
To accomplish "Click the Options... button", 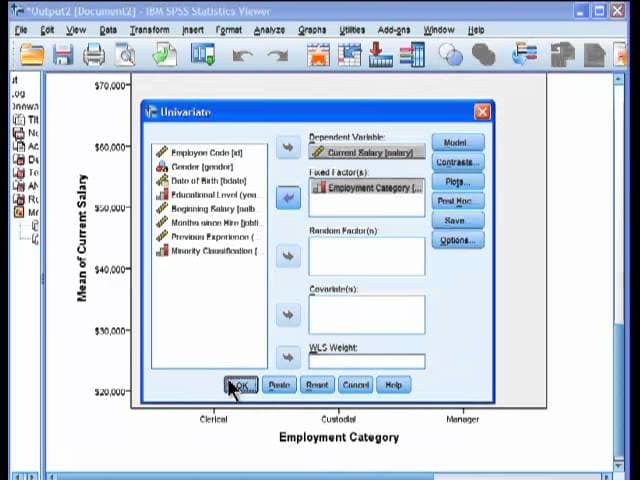I will coord(458,240).
